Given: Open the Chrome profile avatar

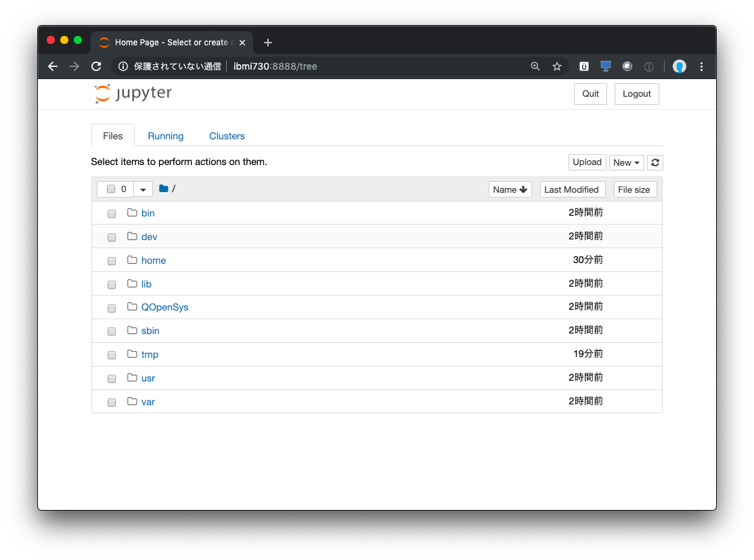Looking at the screenshot, I should (680, 66).
